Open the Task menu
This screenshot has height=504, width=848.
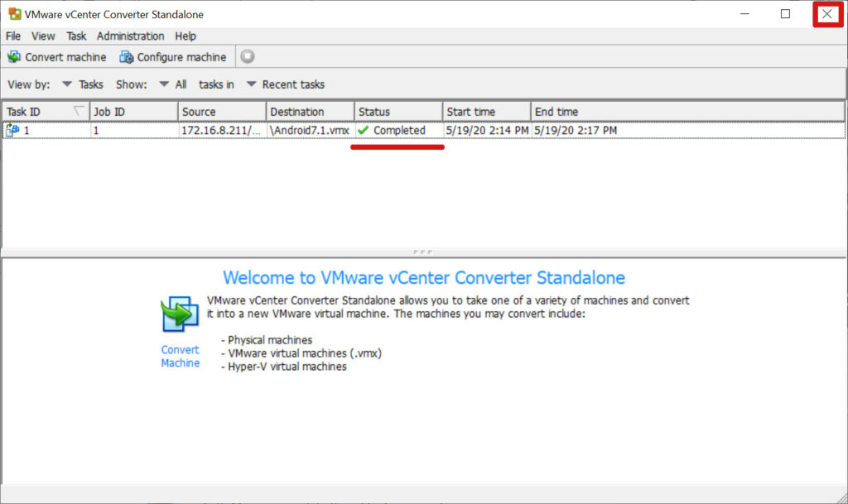coord(76,36)
